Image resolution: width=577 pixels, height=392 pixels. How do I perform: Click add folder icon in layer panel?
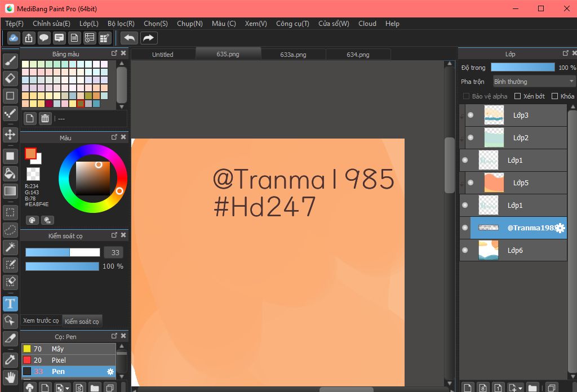click(x=532, y=387)
